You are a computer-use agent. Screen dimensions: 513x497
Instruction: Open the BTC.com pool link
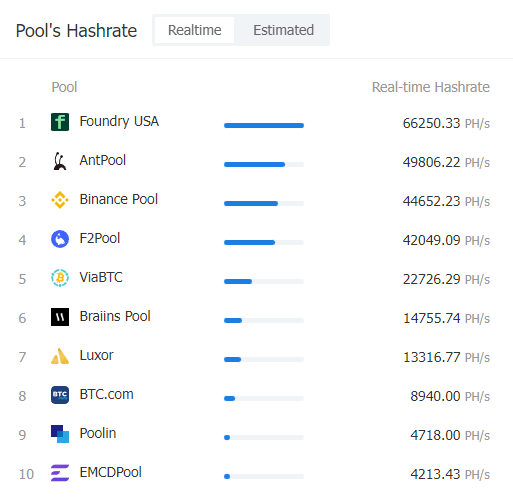pos(106,394)
